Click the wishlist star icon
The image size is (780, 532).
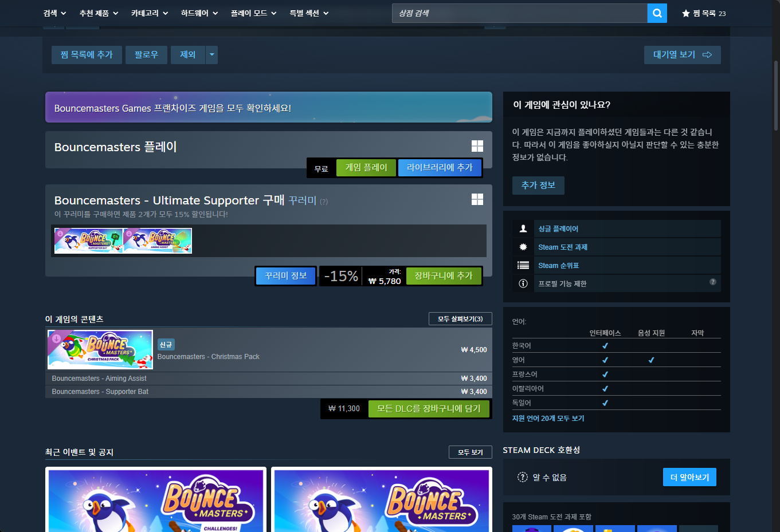click(x=685, y=13)
